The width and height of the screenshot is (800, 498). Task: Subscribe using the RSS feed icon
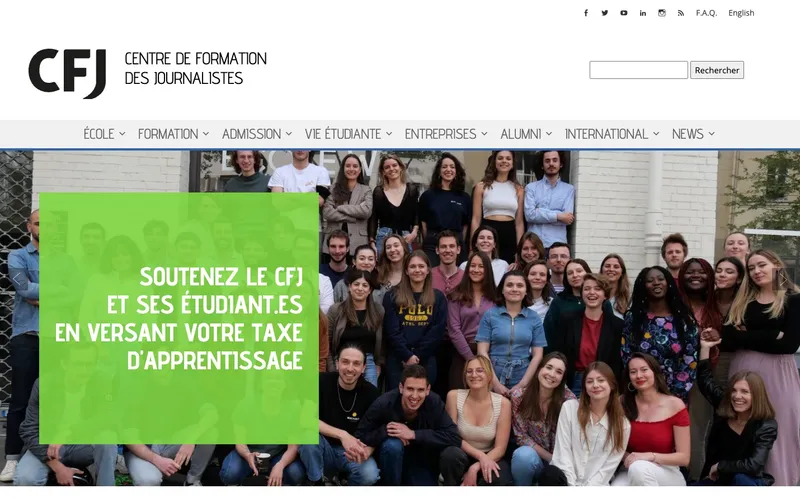(681, 13)
